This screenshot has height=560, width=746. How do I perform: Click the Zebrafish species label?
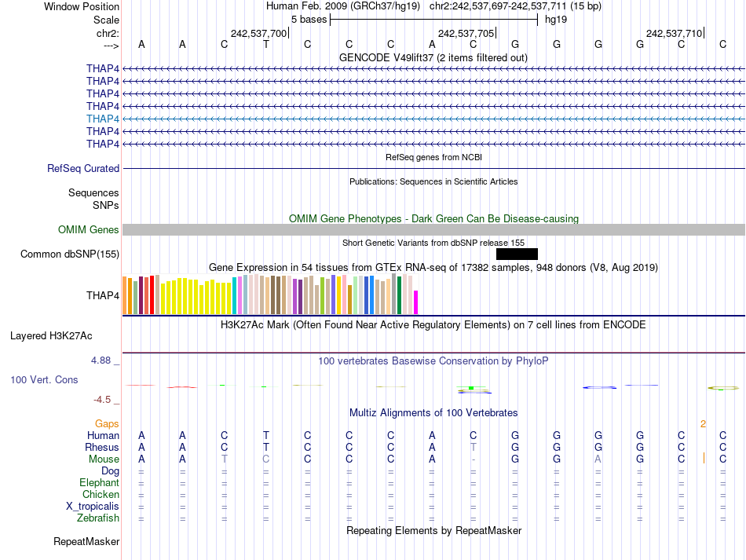pos(98,518)
